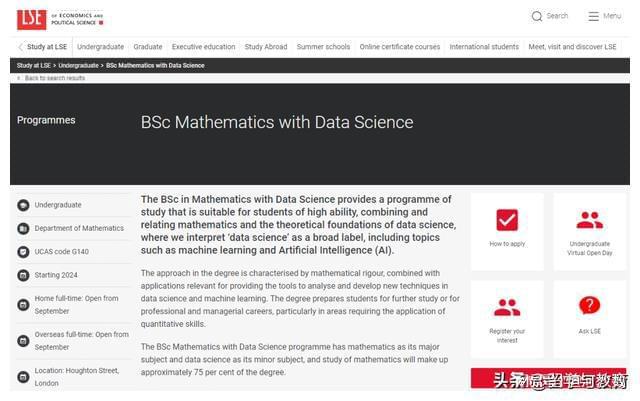The image size is (640, 401).
Task: Open the Undergraduate navigation tab
Action: click(x=100, y=47)
